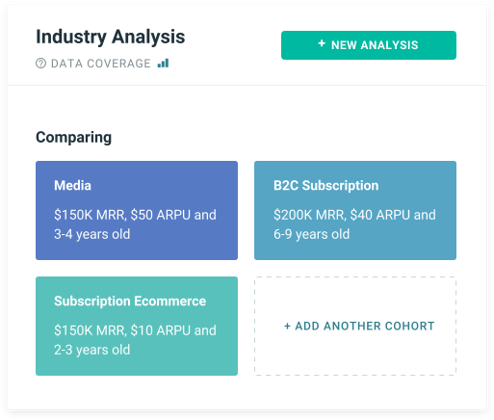
Task: Click the Media cohort title
Action: 73,185
